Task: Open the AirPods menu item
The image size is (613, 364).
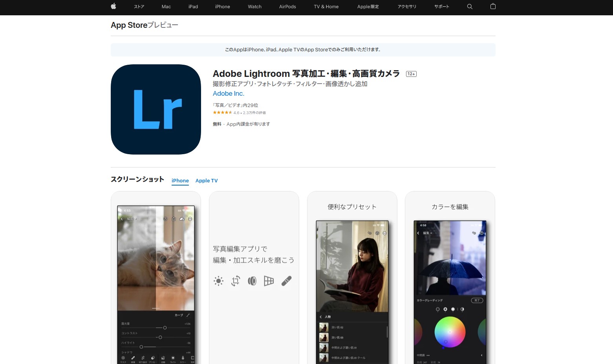Action: [287, 6]
